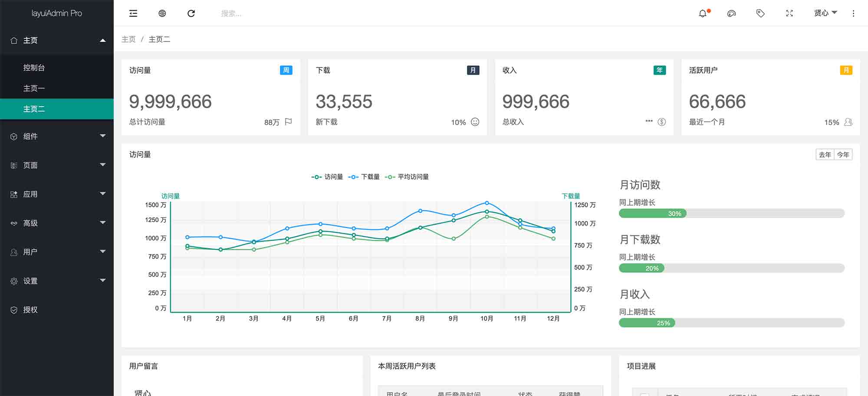Open the 贤心 user dropdown
Image resolution: width=868 pixels, height=396 pixels.
point(825,13)
